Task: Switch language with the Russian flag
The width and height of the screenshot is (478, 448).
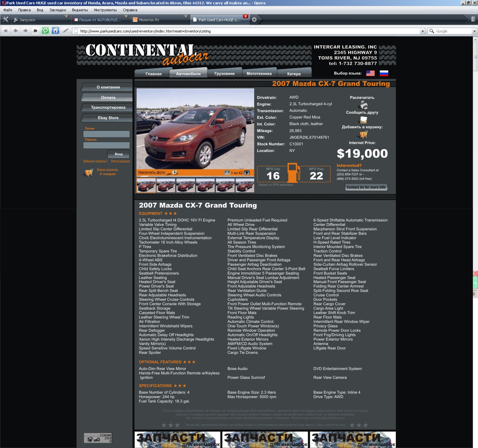Action: click(384, 73)
